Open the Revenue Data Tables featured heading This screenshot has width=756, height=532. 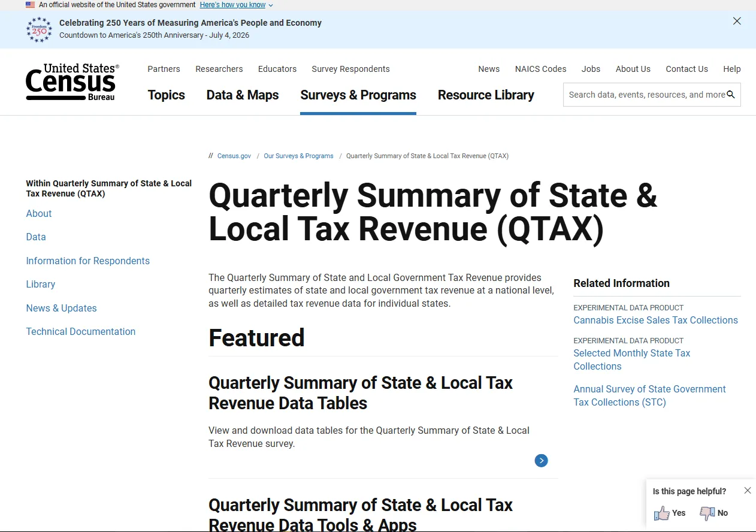point(361,393)
